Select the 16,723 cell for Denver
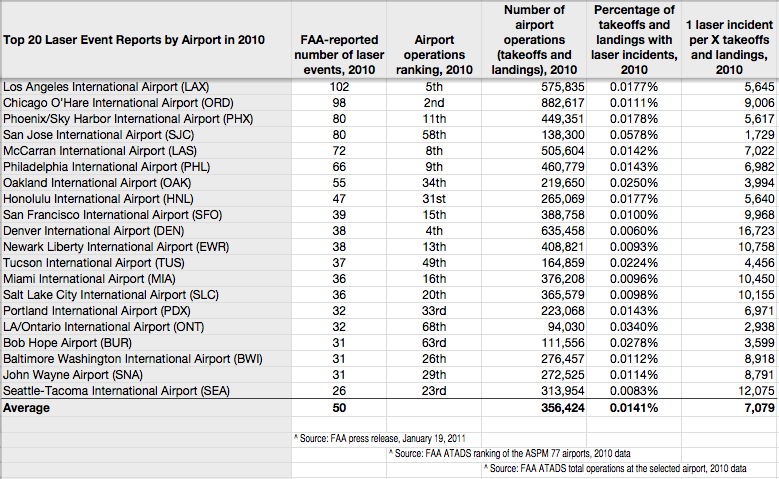Image resolution: width=779 pixels, height=479 pixels. (x=730, y=231)
